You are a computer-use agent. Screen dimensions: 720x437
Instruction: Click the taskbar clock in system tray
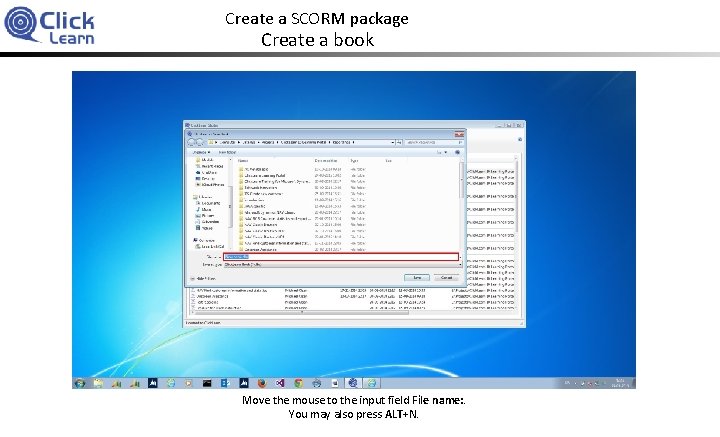(619, 383)
